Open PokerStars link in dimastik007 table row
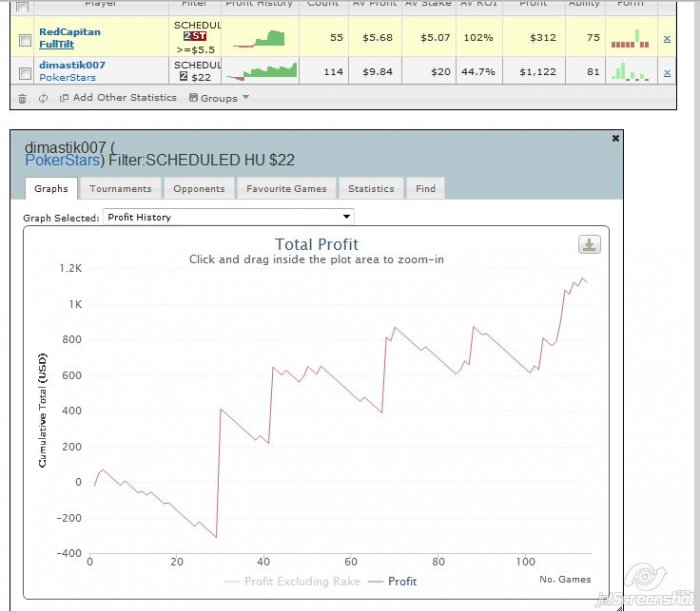700x612 pixels. [67, 77]
